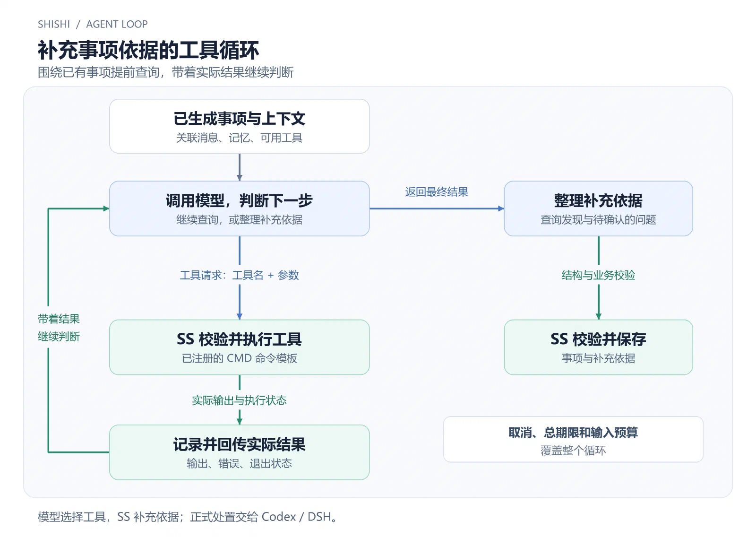Screen dimensions: 756x538
Task: Click the '继续查询，或整理补充依据' caption
Action: click(x=240, y=219)
